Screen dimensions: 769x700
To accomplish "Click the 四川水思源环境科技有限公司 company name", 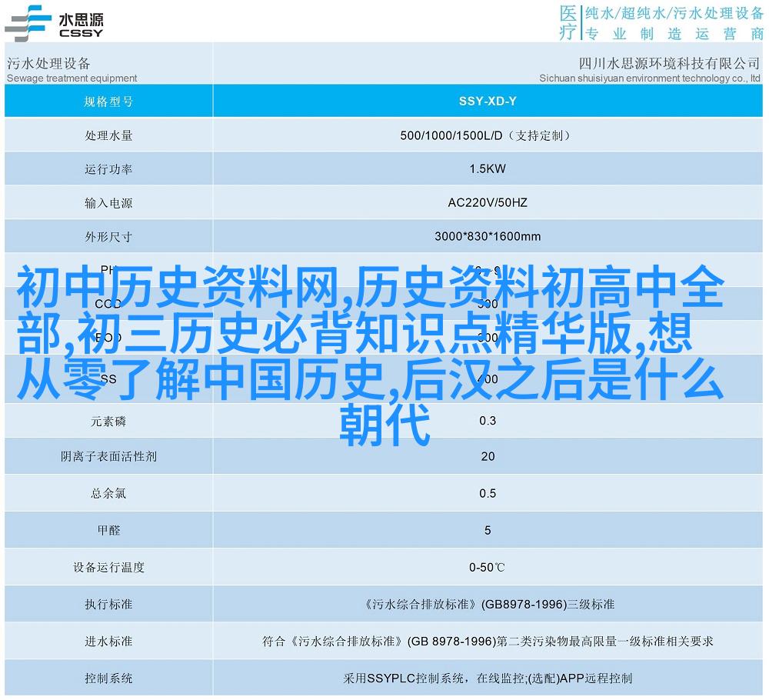I will pyautogui.click(x=669, y=63).
